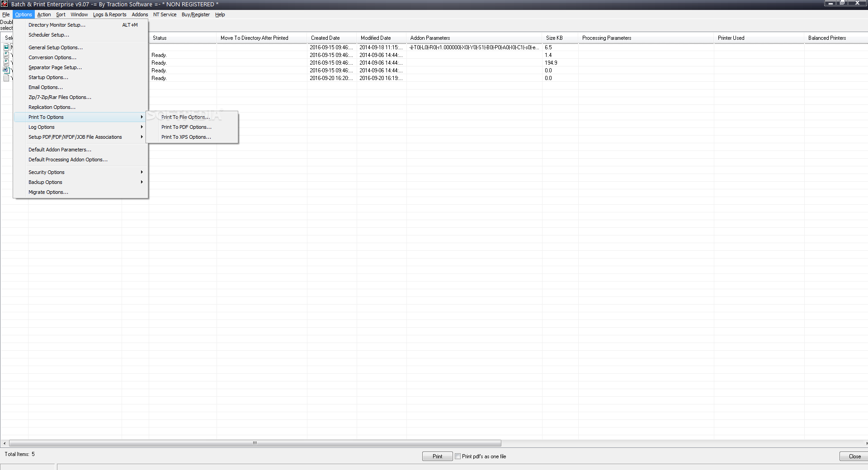Click the '2016-09-20 16:19' modified date cell

click(382, 78)
